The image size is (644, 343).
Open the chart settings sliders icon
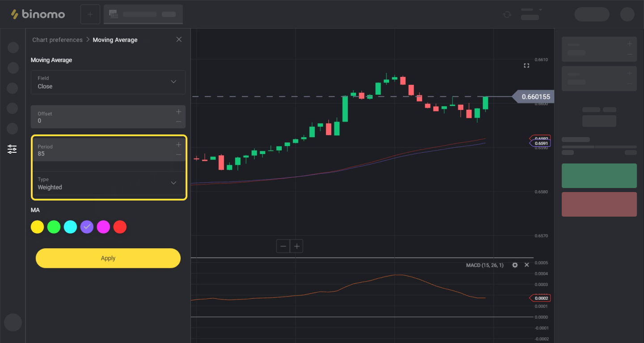(13, 149)
